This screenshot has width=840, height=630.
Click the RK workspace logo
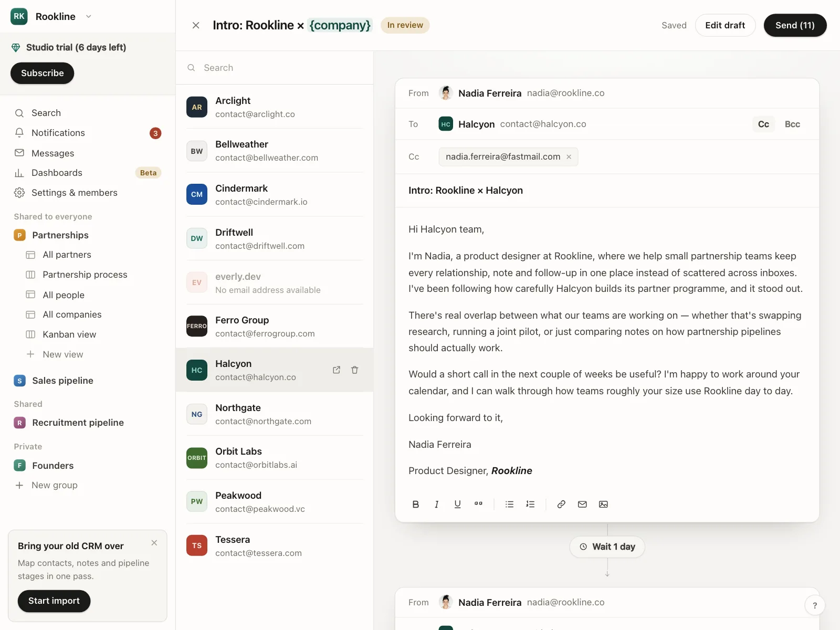19,16
